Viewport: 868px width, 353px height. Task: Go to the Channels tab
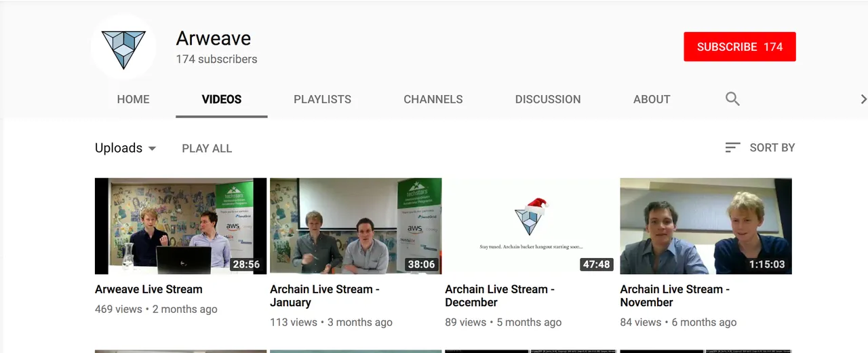pos(433,99)
